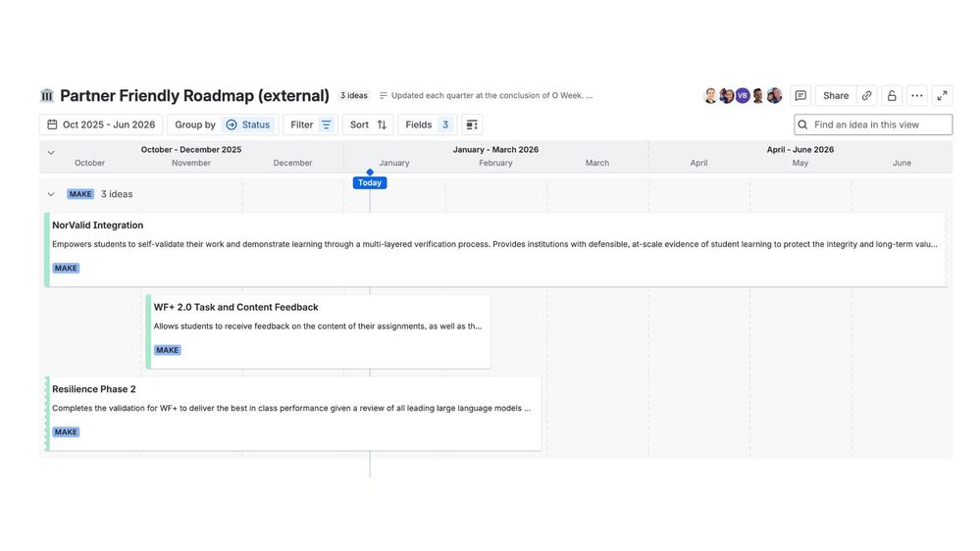Click the January - March 2026 quarter header
The width and height of the screenshot is (980, 551).
coord(495,150)
